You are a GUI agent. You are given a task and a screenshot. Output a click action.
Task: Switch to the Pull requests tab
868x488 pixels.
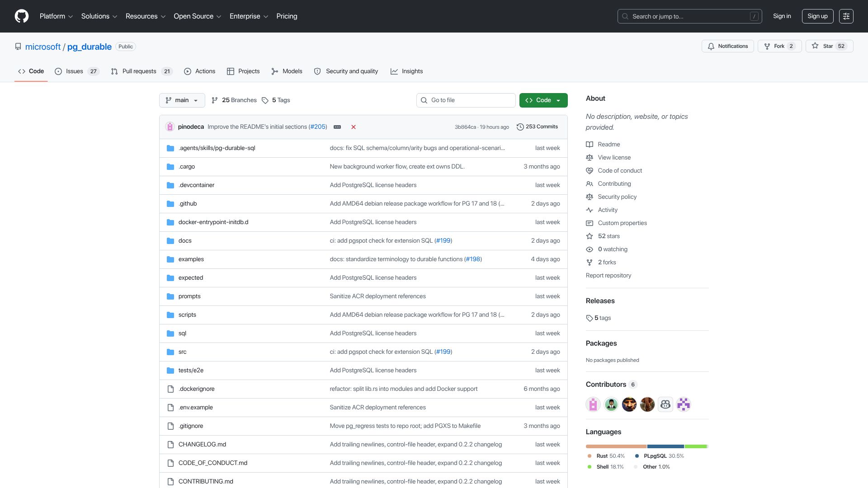141,71
